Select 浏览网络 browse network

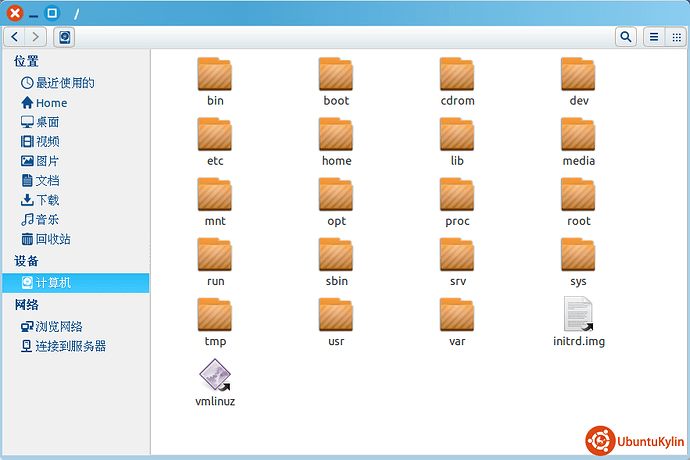58,326
